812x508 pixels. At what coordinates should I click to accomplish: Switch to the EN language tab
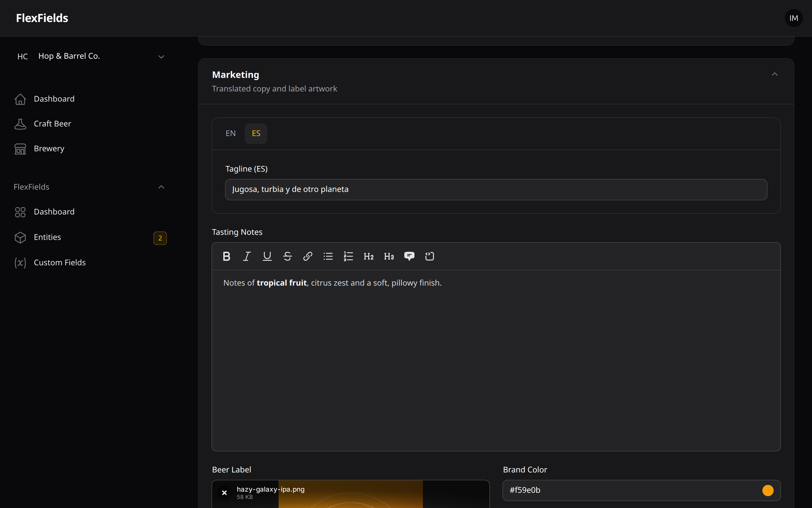[x=230, y=134]
